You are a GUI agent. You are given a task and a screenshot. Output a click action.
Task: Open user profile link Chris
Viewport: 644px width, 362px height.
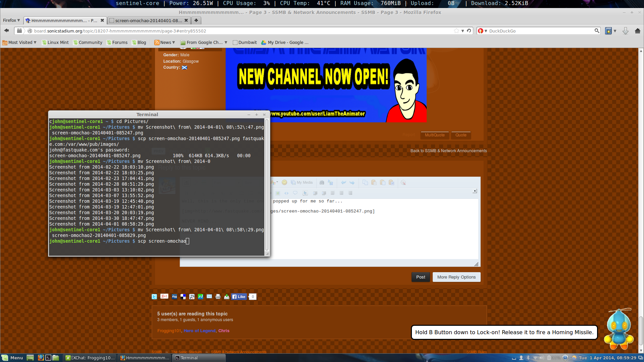point(224,331)
